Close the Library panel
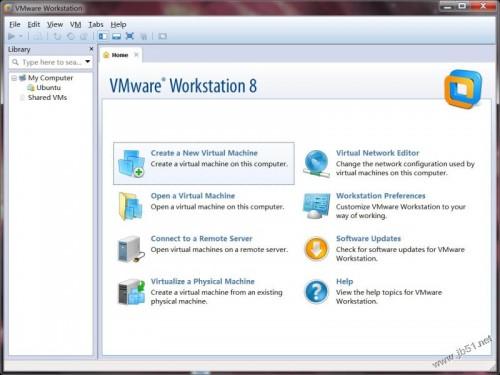The height and width of the screenshot is (375, 500). (x=91, y=49)
